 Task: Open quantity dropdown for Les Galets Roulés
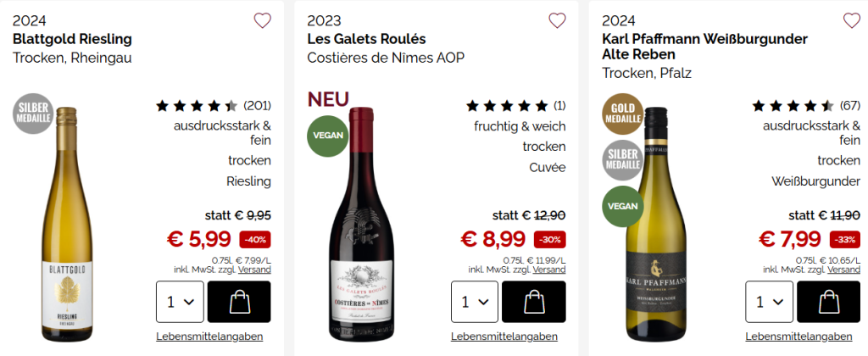(x=475, y=302)
